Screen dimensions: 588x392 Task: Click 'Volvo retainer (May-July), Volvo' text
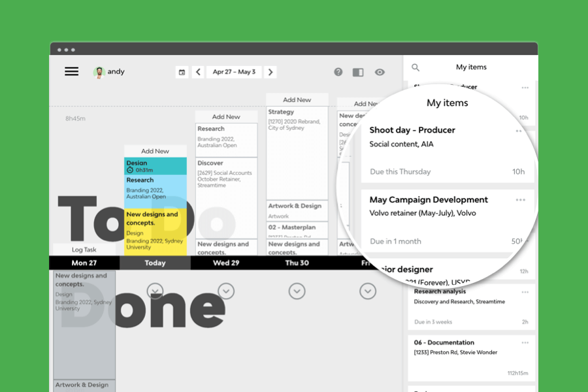click(x=423, y=213)
